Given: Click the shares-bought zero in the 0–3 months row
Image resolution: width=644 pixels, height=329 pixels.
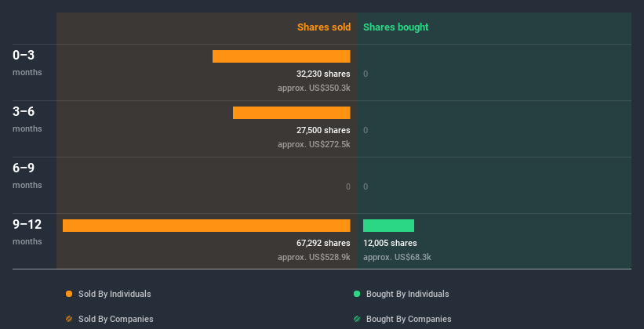Looking at the screenshot, I should (366, 74).
